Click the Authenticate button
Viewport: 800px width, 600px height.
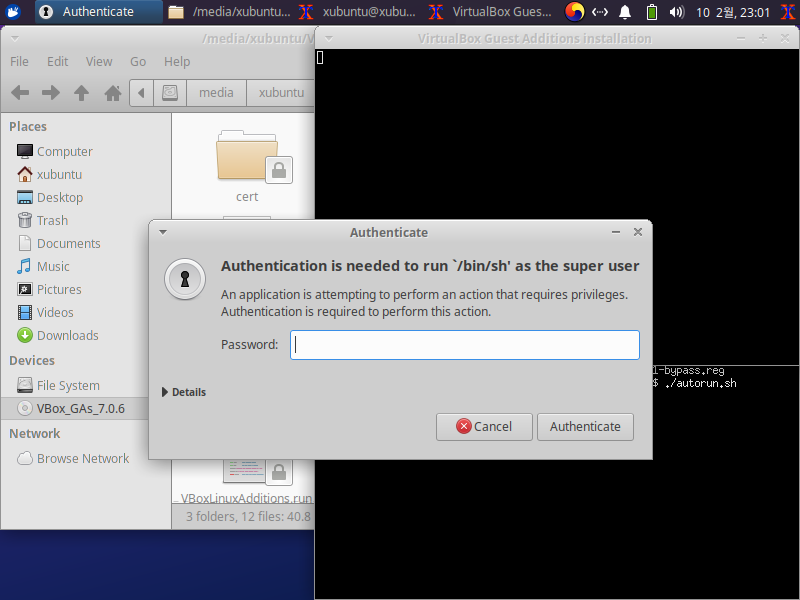pyautogui.click(x=585, y=427)
